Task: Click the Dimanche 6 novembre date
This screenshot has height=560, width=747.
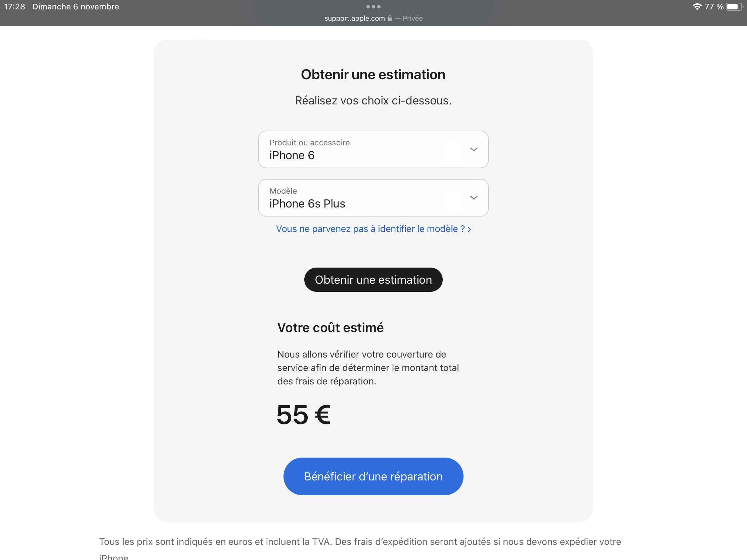Action: [x=76, y=7]
